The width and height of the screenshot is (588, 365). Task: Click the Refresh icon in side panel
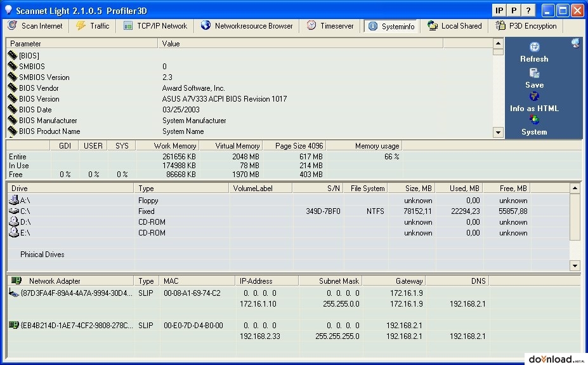tap(534, 47)
